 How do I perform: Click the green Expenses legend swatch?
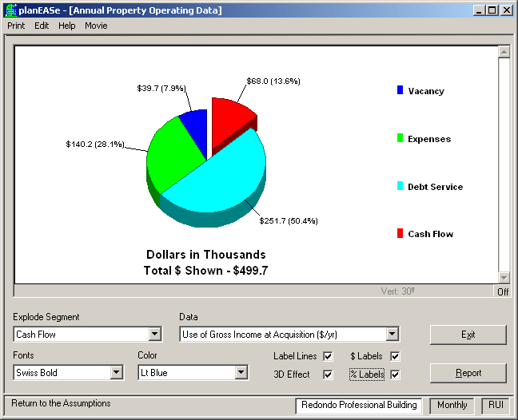[400, 138]
